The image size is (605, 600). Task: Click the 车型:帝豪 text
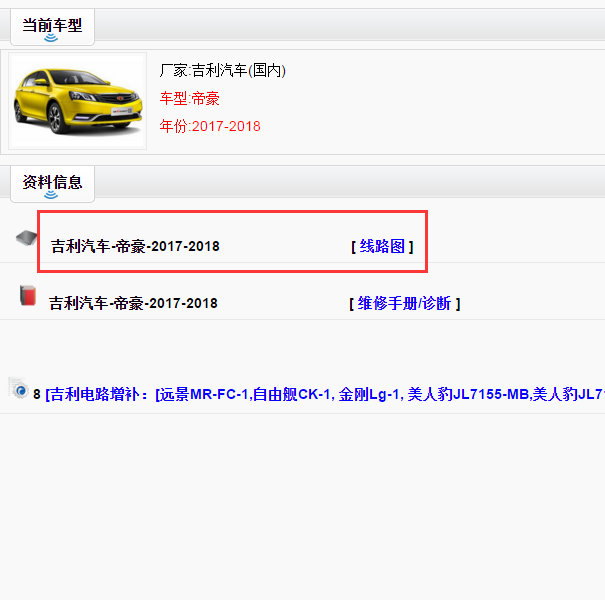pos(189,98)
